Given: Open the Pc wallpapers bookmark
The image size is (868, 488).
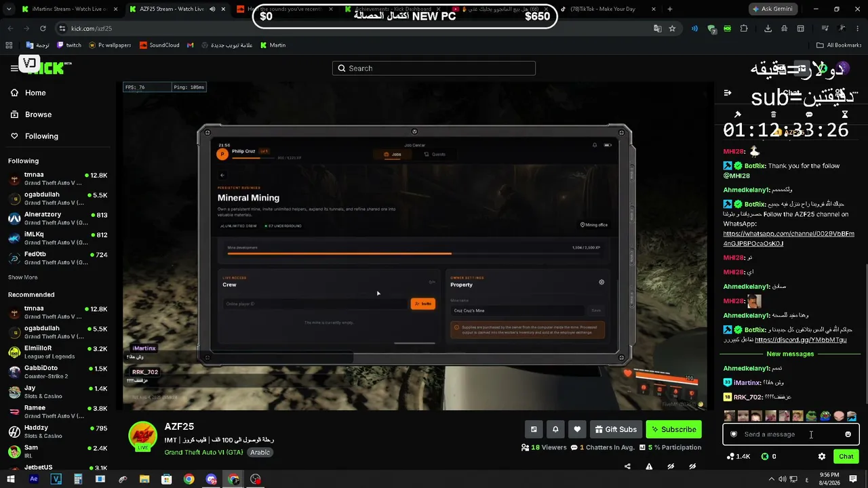Looking at the screenshot, I should pyautogui.click(x=110, y=45).
